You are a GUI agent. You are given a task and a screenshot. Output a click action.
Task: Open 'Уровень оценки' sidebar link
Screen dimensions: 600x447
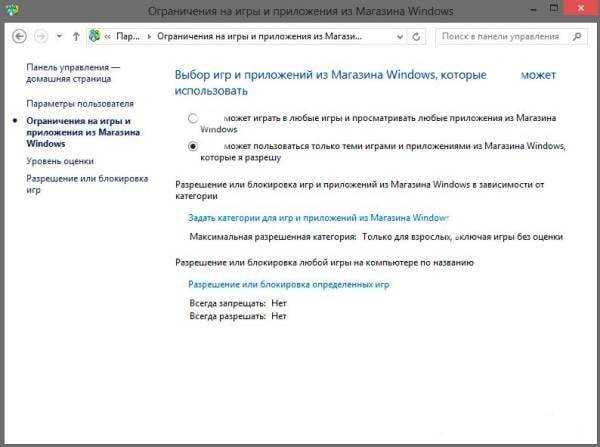[x=60, y=161]
